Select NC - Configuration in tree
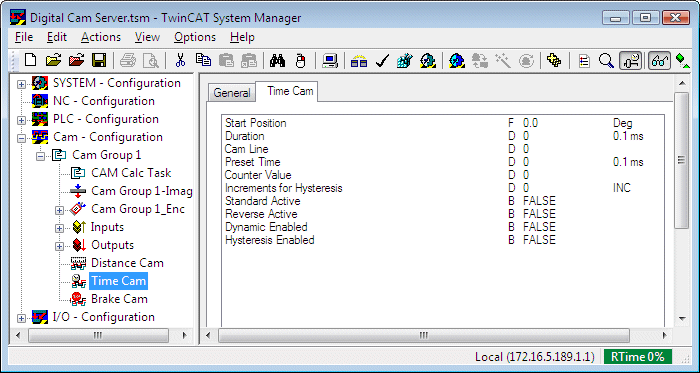Viewport: 700px width, 373px height. point(104,101)
